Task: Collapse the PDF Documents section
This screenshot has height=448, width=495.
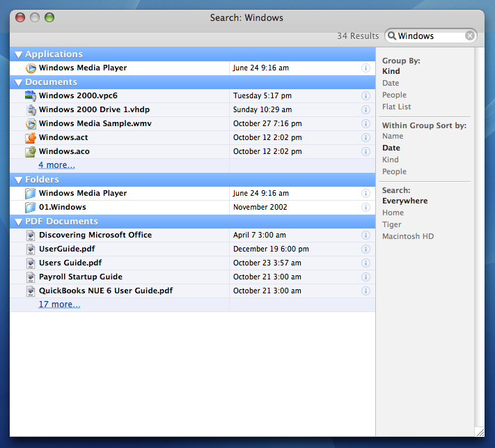Action: pos(19,222)
